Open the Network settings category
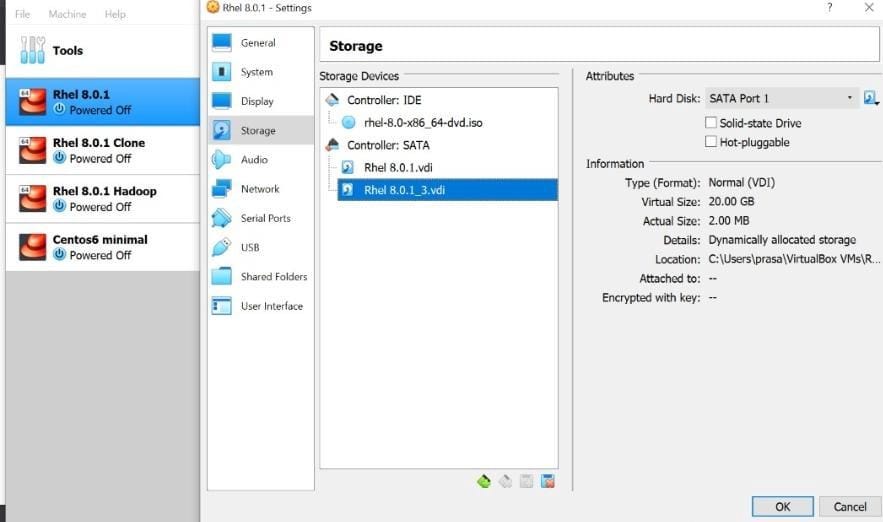 (x=260, y=189)
